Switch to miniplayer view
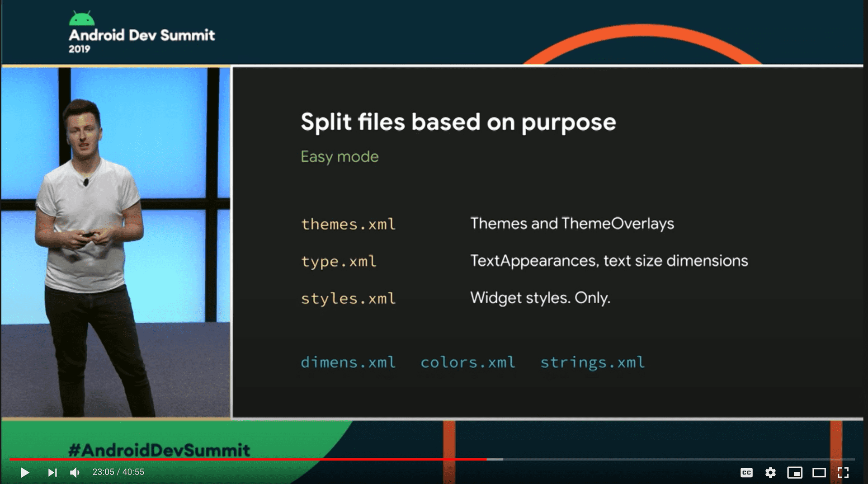 coord(796,472)
